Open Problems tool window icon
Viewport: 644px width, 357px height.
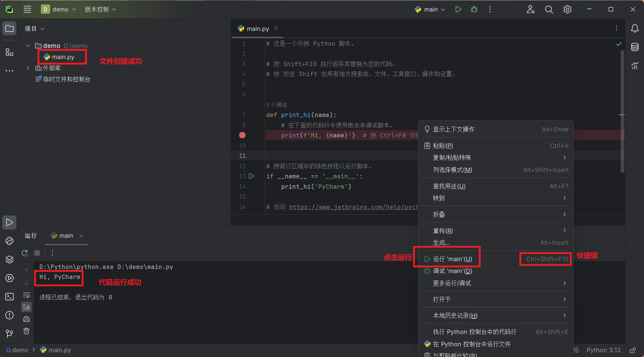(x=10, y=315)
